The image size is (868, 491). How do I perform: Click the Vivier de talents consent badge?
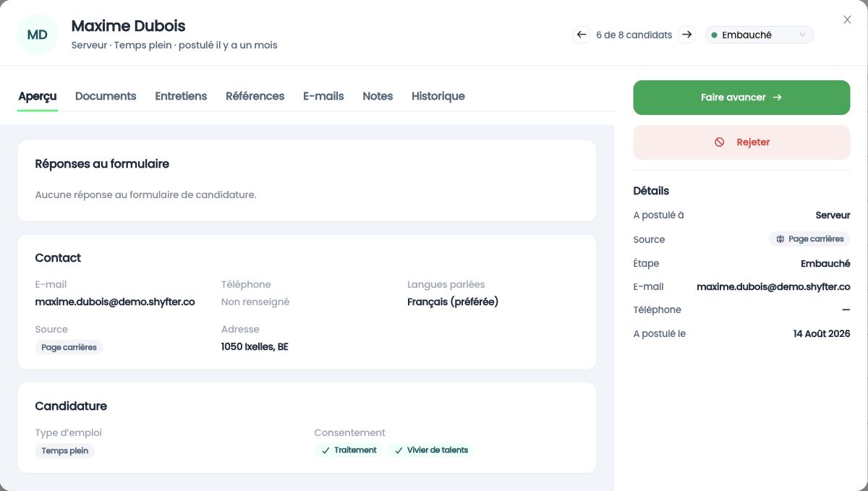tap(431, 450)
